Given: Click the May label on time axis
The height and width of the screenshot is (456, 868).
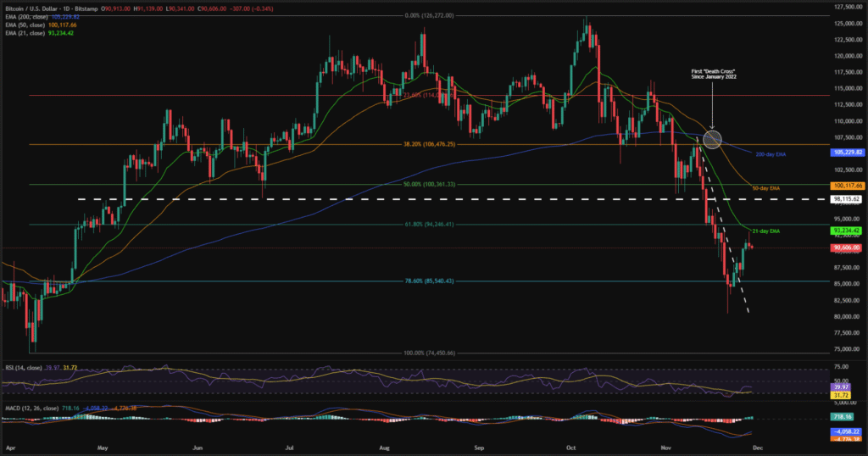Looking at the screenshot, I should click(103, 448).
